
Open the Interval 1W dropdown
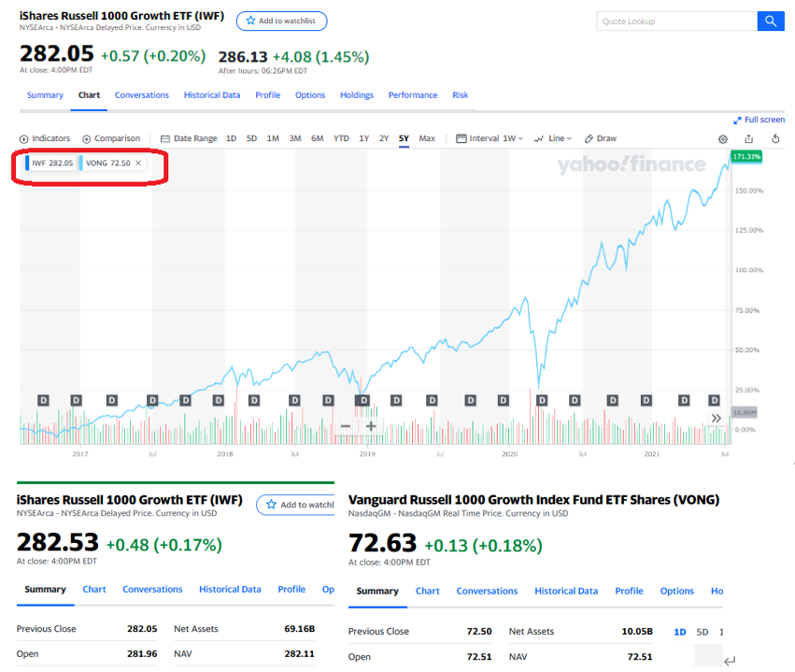(490, 138)
